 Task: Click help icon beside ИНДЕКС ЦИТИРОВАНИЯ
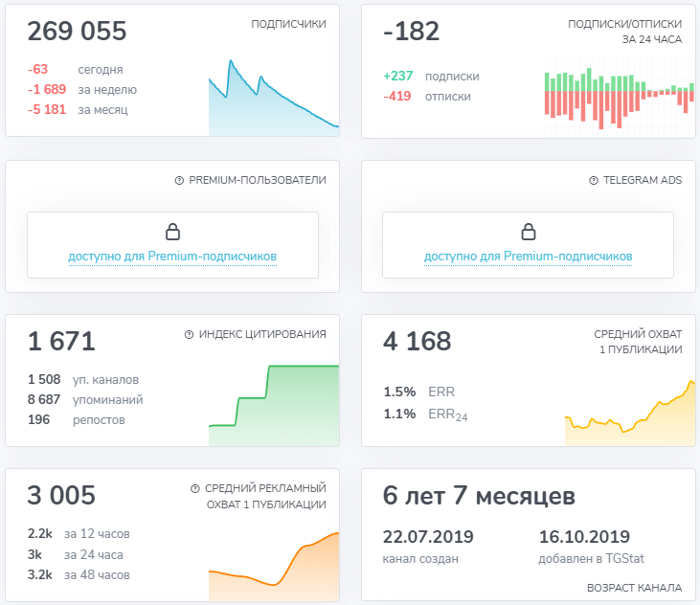pos(189,335)
